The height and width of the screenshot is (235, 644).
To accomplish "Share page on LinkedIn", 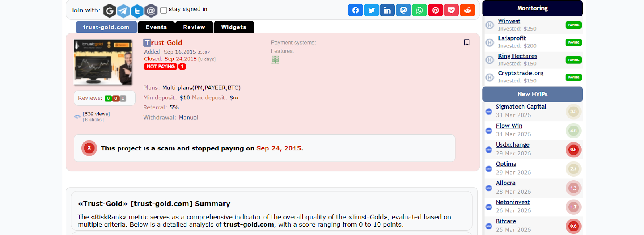I will [x=387, y=10].
